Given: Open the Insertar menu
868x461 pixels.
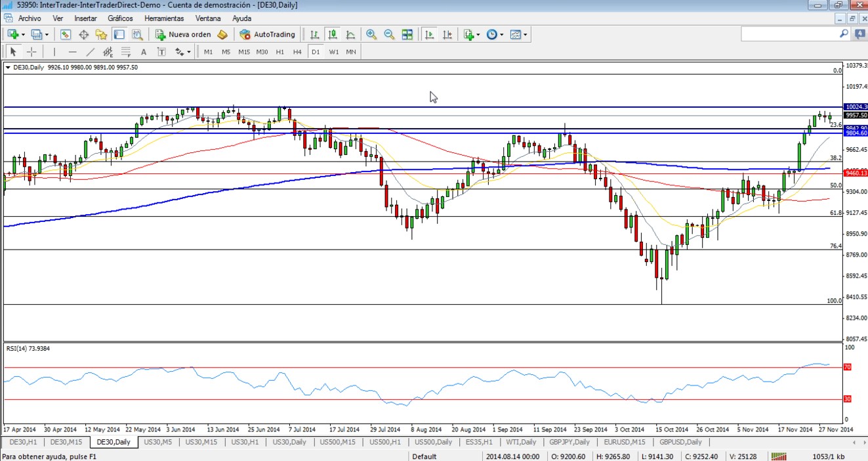Looking at the screenshot, I should (85, 18).
